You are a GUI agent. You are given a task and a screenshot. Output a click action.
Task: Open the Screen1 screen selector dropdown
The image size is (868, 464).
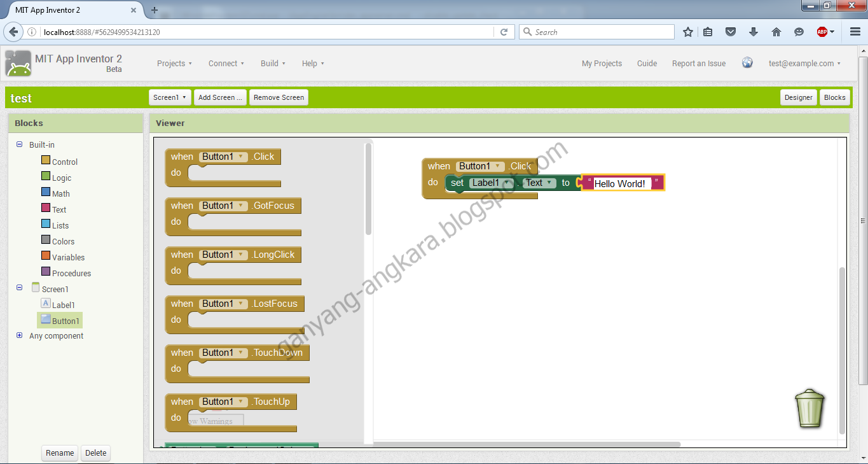click(x=170, y=97)
